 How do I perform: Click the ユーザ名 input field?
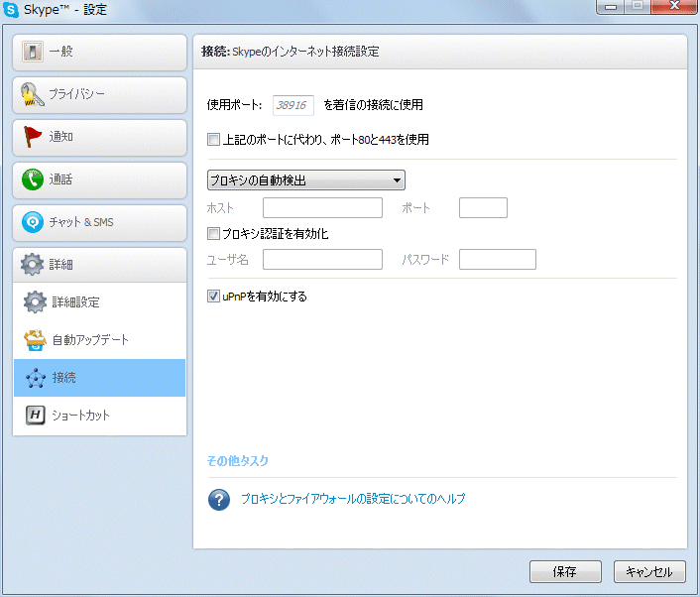point(322,260)
